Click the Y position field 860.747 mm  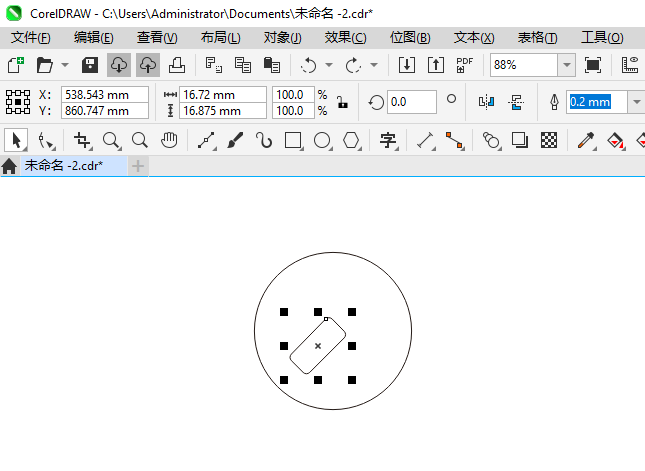[105, 111]
